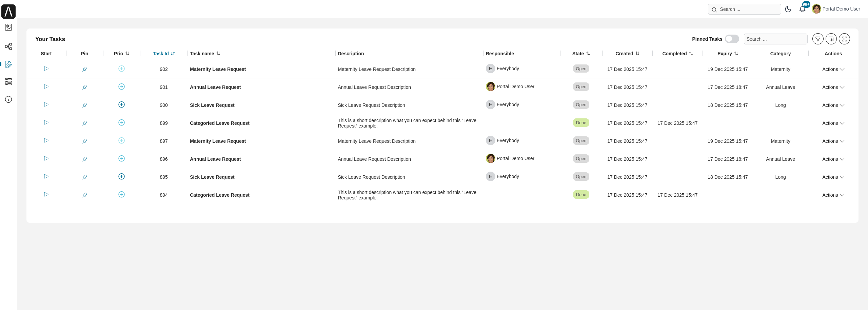Open the Maternity Leave Request task 897
868x310 pixels.
218,141
